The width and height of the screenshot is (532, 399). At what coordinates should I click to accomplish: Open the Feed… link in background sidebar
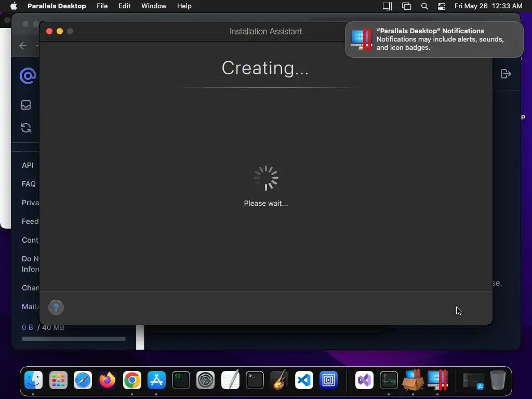tap(31, 221)
